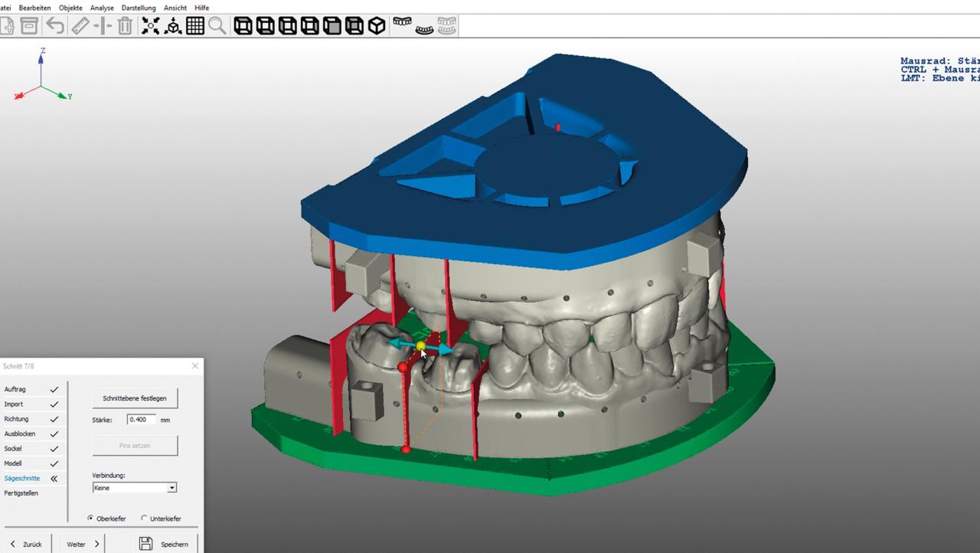Click the box with inward arrows icon
980x553 pixels.
173,26
